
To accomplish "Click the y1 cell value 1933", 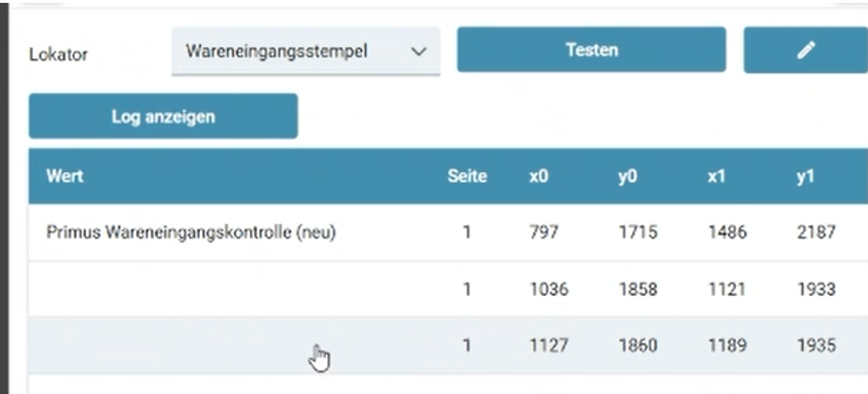I will [816, 289].
